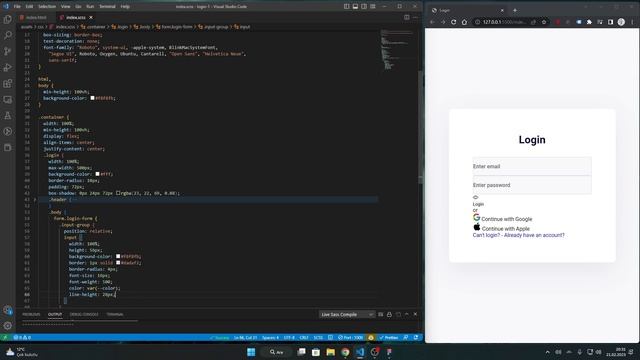Expand the folded .header block arrow
Viewport: 640px width, 360px height.
pyautogui.click(x=35, y=200)
